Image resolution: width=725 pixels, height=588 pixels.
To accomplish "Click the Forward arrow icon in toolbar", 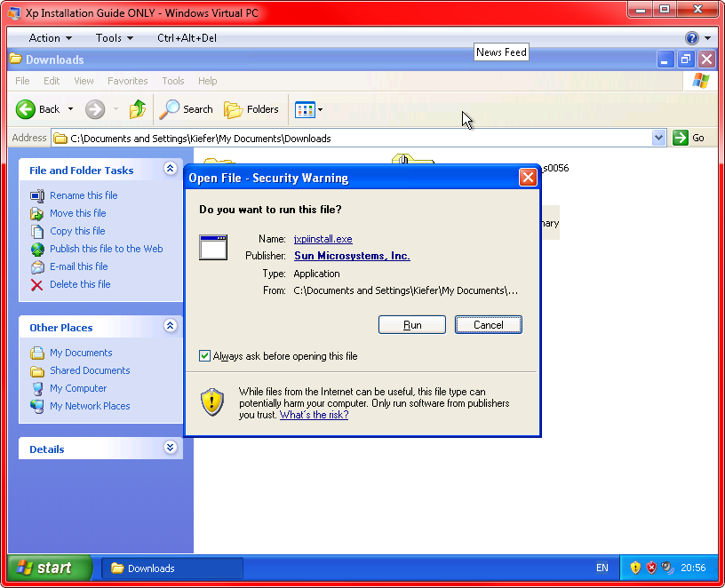I will pyautogui.click(x=95, y=109).
